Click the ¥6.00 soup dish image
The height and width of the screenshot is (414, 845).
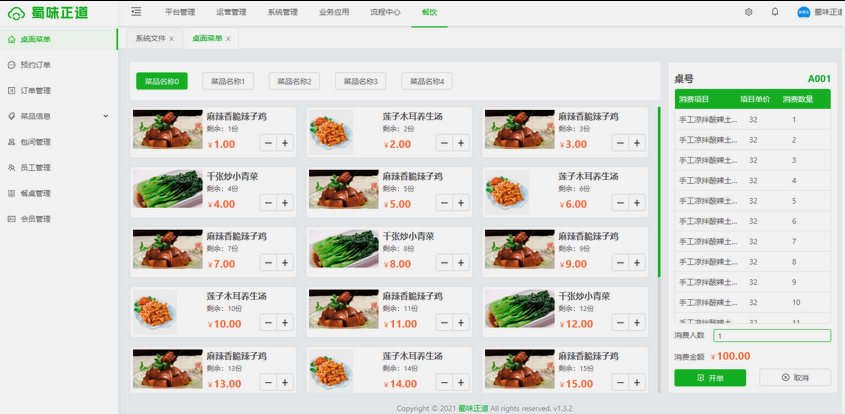click(x=507, y=192)
